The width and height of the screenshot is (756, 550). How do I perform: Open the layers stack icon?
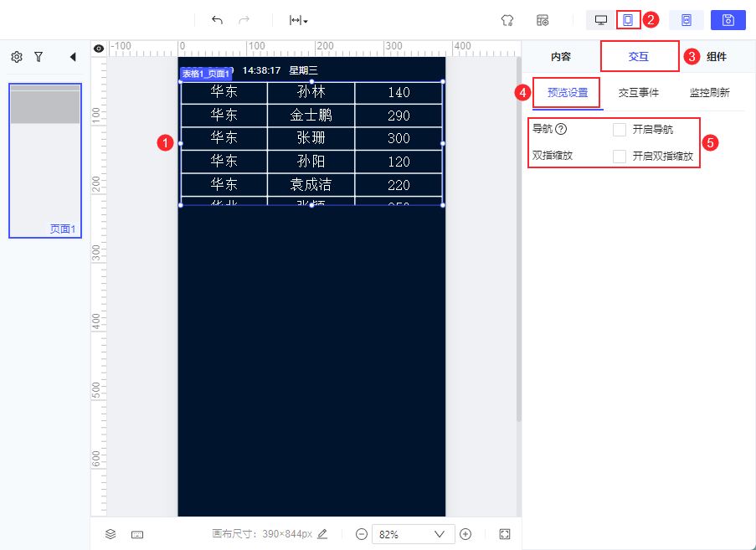[x=111, y=534]
